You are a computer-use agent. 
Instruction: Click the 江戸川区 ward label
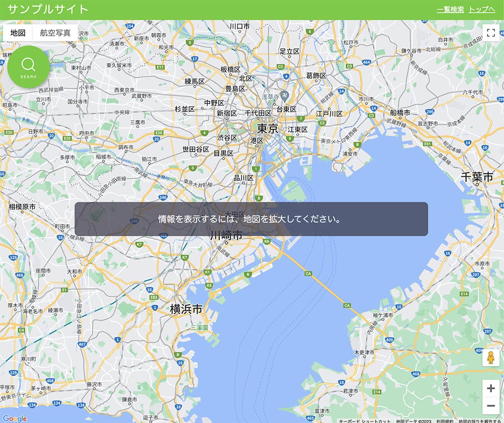(329, 114)
